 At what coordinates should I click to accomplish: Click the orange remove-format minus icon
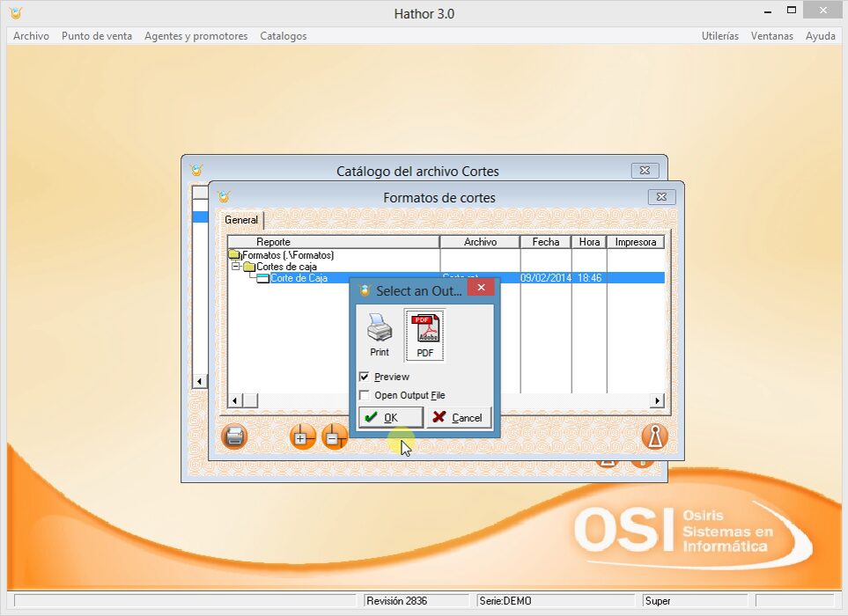(335, 436)
